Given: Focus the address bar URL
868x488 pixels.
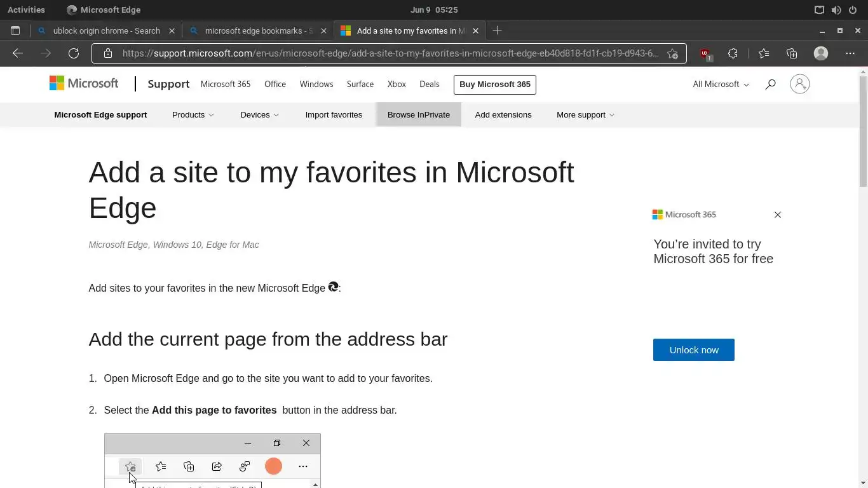Looking at the screenshot, I should (390, 53).
